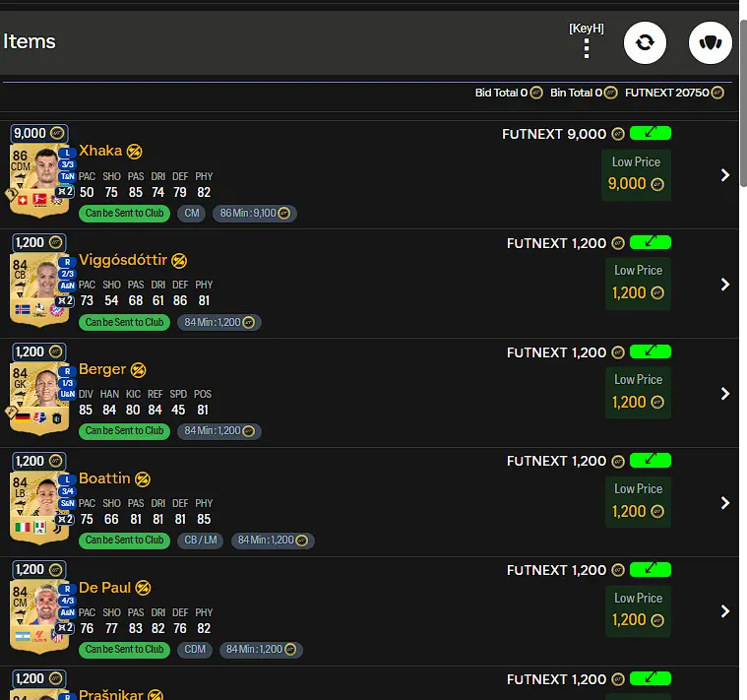
Task: Click the vertical scrollbar thumb at right edge
Action: tap(743, 103)
